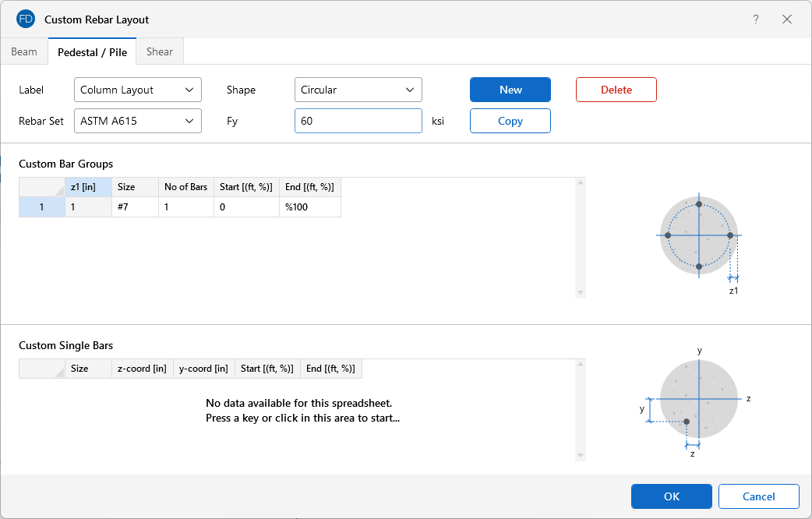Open the Label Column Layout dropdown
Viewport: 812px width, 519px height.
point(138,90)
